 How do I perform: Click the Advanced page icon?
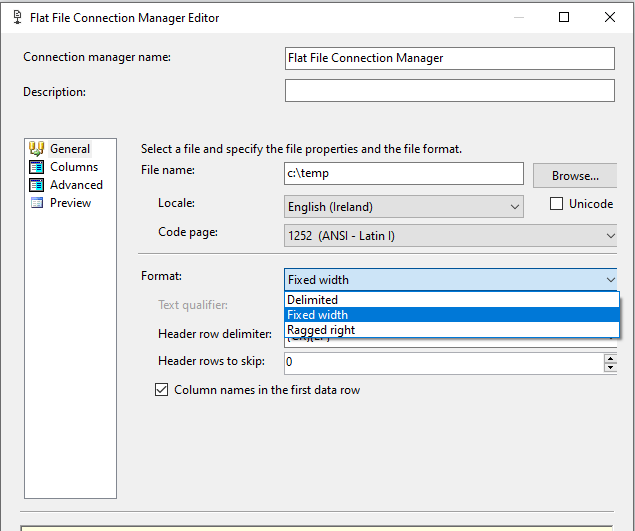pos(37,185)
